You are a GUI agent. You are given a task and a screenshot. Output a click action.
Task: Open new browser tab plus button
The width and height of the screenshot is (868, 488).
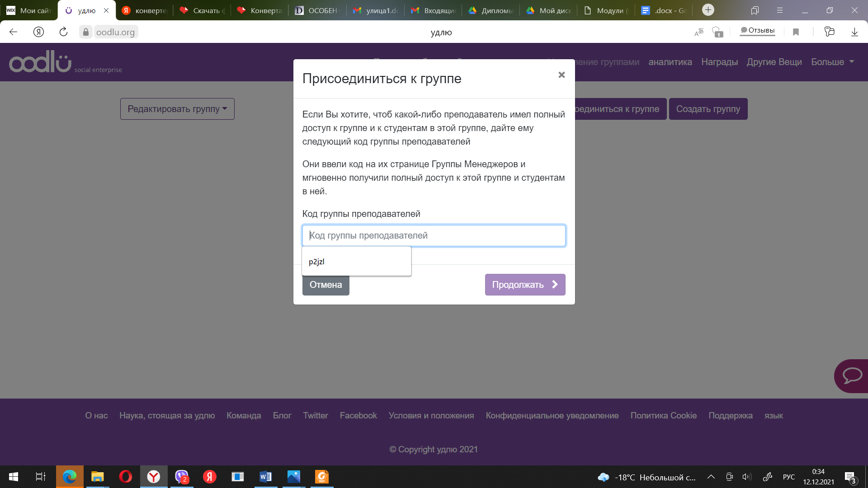pos(708,10)
